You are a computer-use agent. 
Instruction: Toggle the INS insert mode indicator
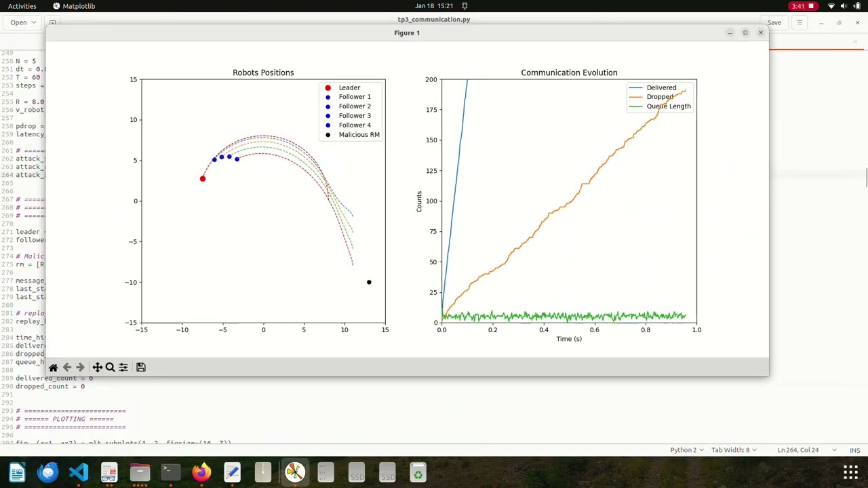pos(855,450)
